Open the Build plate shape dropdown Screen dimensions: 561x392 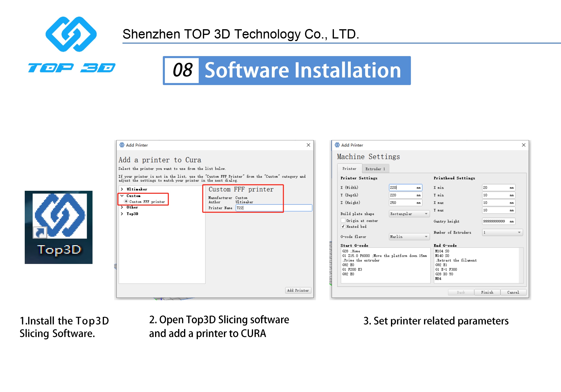tap(409, 214)
